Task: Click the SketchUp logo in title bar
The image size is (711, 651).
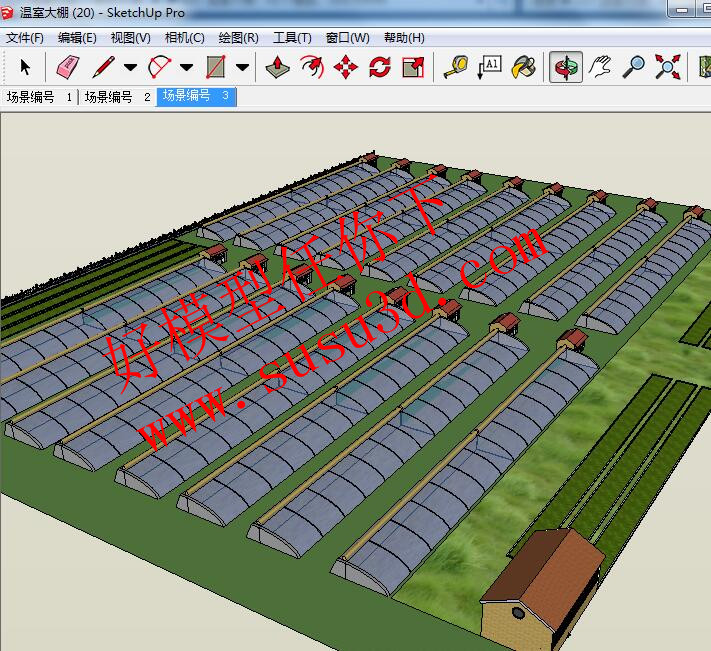Action: [7, 13]
